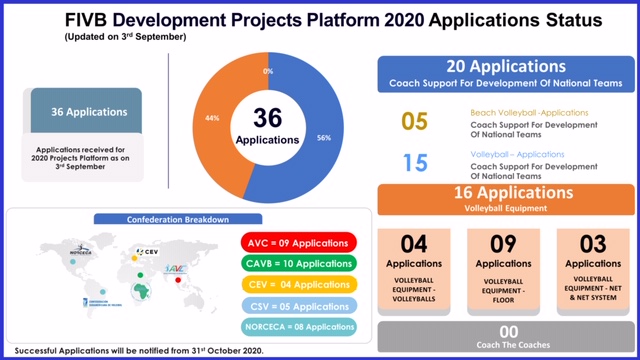640x360 pixels.
Task: Click the South American confederation logo
Action: (101, 302)
